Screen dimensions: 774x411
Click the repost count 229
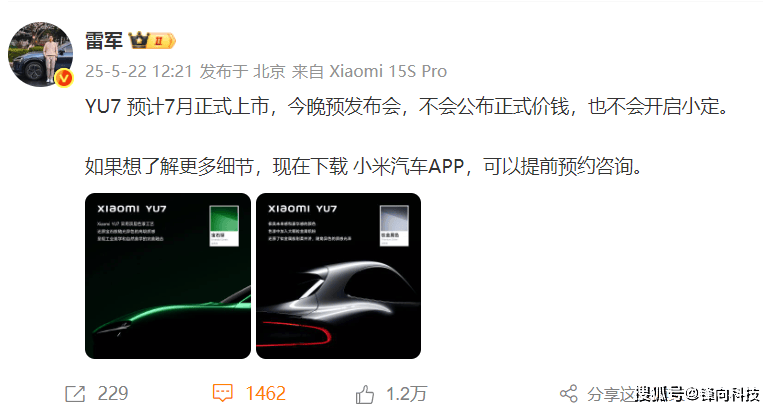pos(113,393)
